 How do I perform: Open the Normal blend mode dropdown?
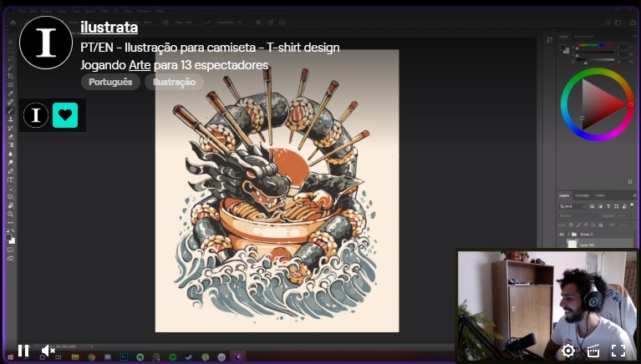click(x=578, y=215)
